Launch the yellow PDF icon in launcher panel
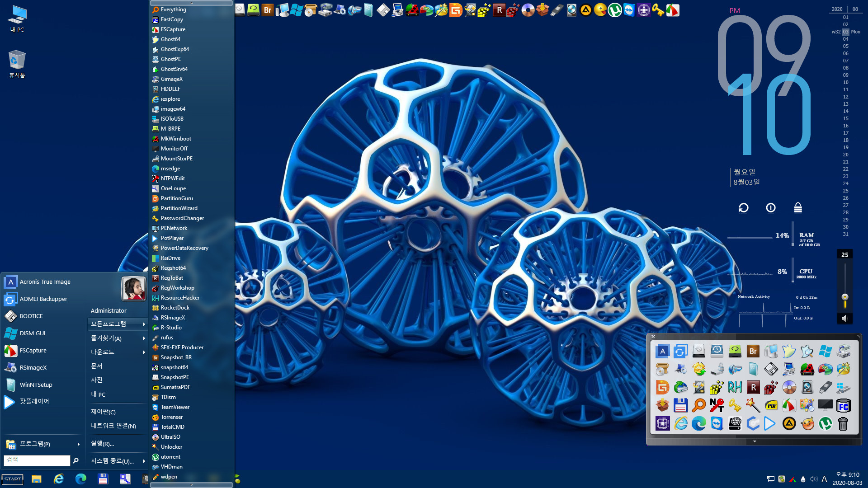Screen dimensions: 868x488 771,405
